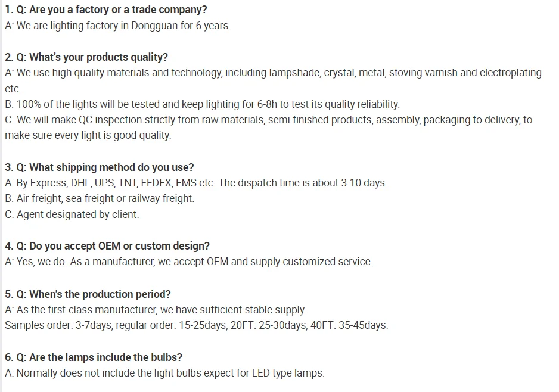Image resolution: width=559 pixels, height=392 pixels.
Task: Click the 'Air freight, sea freight or railway freight' line
Action: pyautogui.click(x=100, y=198)
